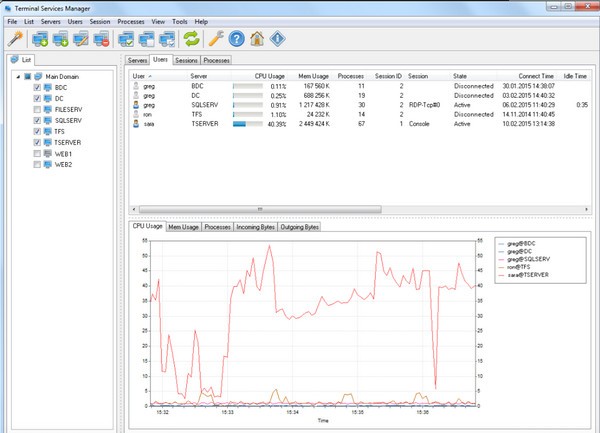
Task: Click the green refresh arrows icon
Action: click(x=191, y=39)
